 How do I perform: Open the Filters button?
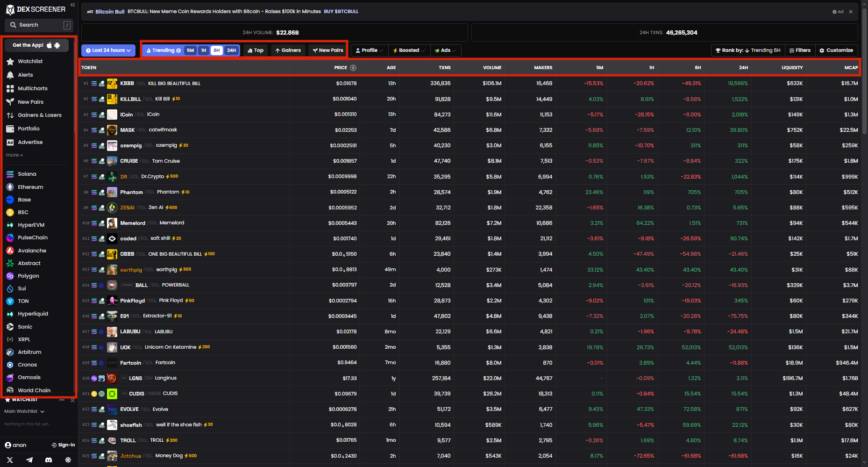point(800,50)
